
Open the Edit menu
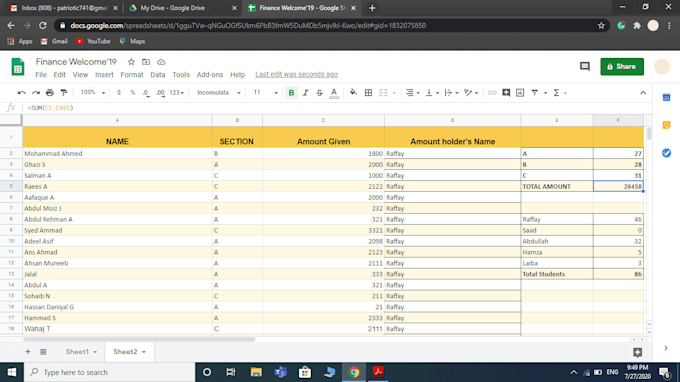click(x=59, y=75)
